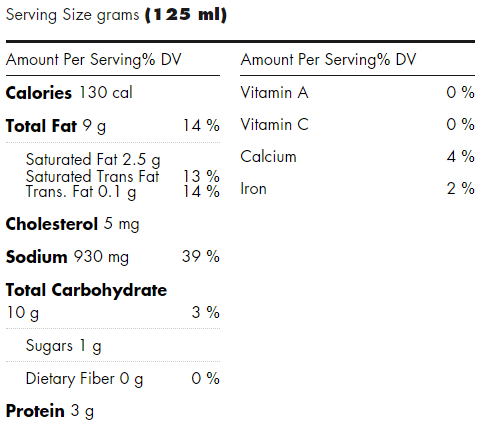Select the Vitamin A row
Image resolution: width=483 pixels, height=426 pixels.
[358, 92]
